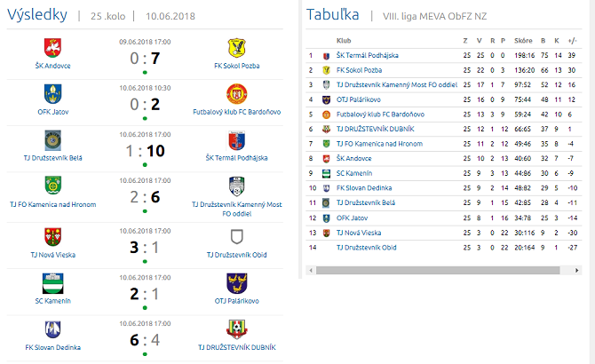
Task: Open FK Sokol Pozba in the table
Action: click(359, 69)
